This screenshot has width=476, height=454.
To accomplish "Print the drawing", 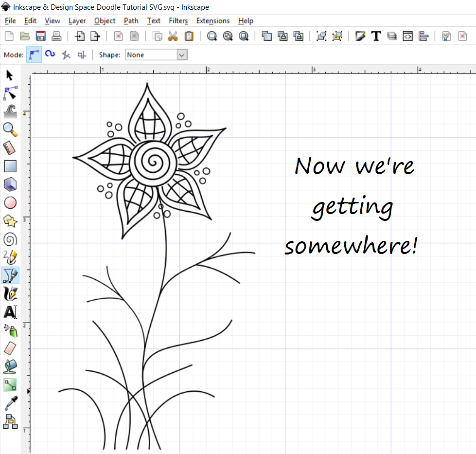I will pos(56,36).
